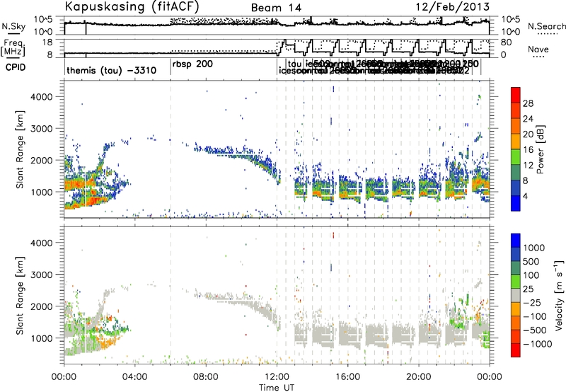Click the "Slant Range [km]" label of power panel
This screenshot has width=566, height=392.
[20, 149]
